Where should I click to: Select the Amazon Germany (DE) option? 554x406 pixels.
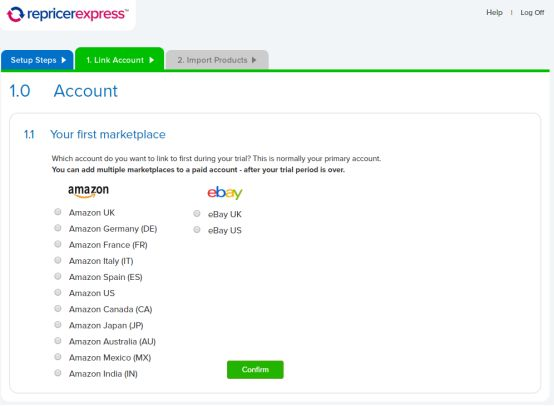58,228
